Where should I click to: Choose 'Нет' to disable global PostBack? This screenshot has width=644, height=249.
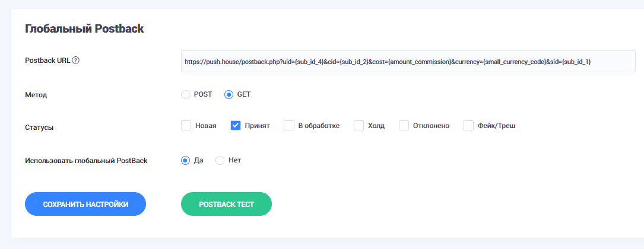click(220, 160)
